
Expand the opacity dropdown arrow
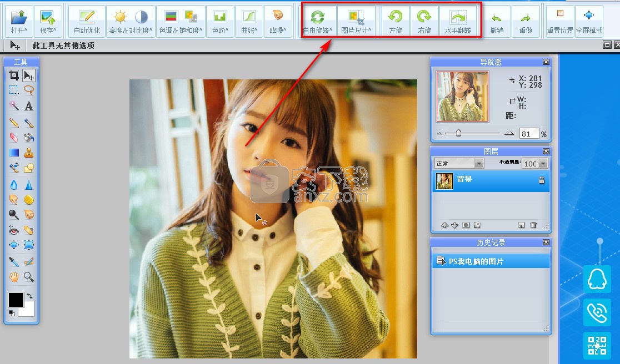(x=543, y=163)
